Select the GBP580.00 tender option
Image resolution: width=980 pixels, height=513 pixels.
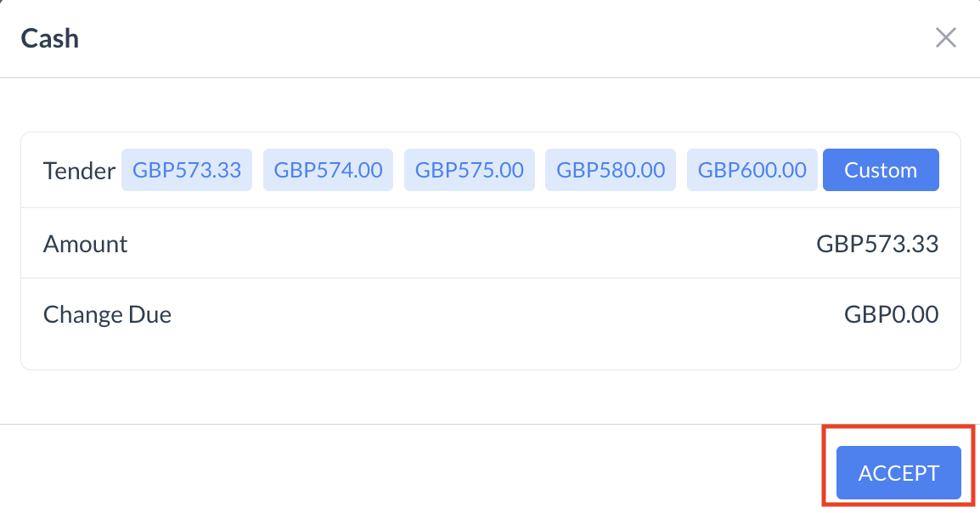pyautogui.click(x=610, y=170)
